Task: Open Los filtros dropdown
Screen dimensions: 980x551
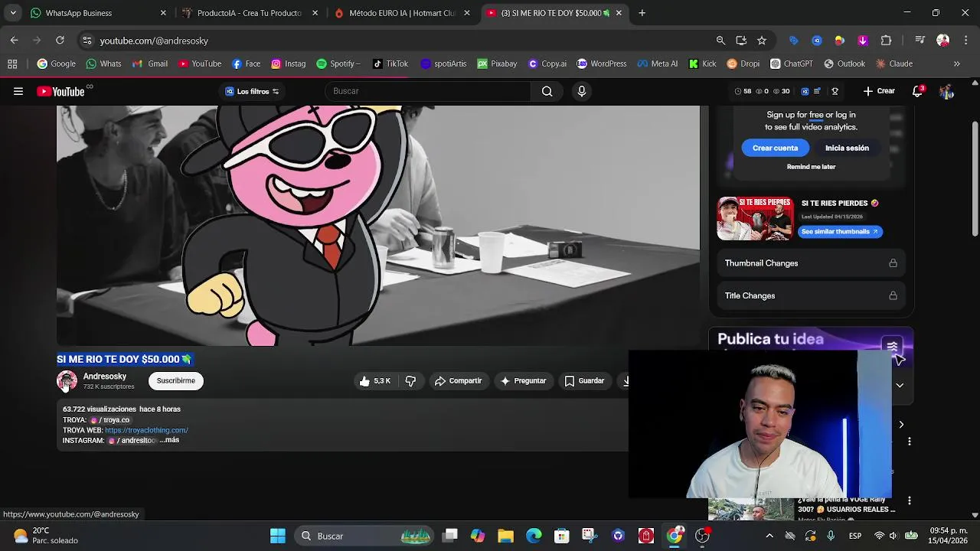Action: click(x=252, y=92)
